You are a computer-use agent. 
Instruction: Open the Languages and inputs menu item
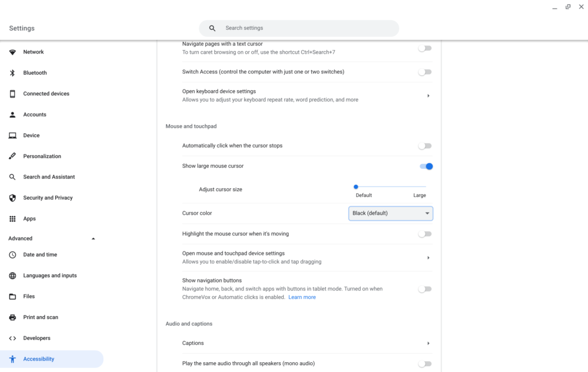pos(50,276)
